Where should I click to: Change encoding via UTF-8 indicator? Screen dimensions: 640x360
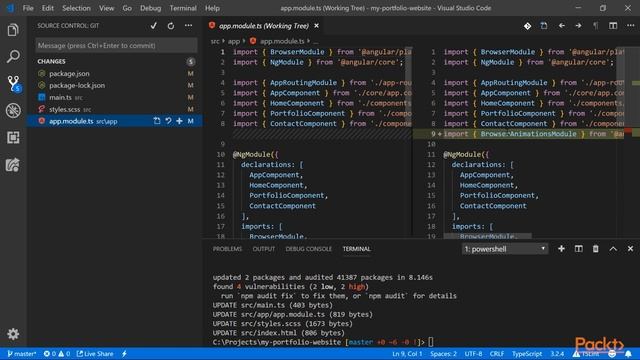click(473, 354)
